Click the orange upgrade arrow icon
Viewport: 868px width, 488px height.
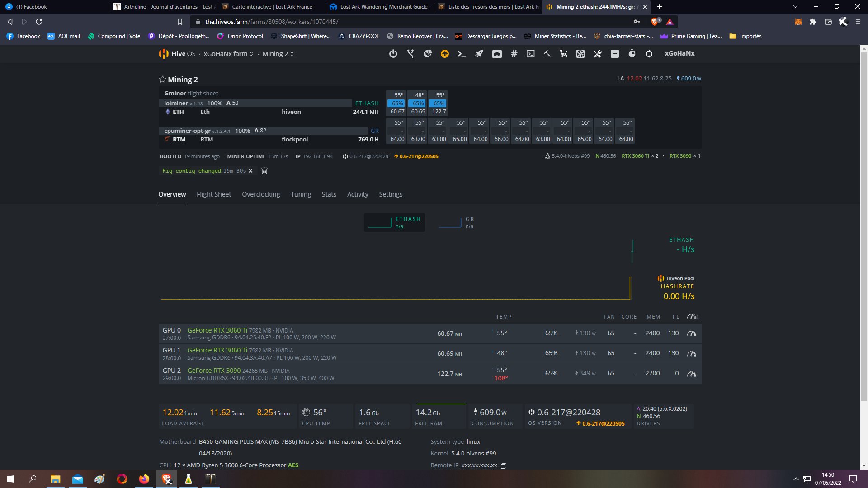pyautogui.click(x=445, y=54)
